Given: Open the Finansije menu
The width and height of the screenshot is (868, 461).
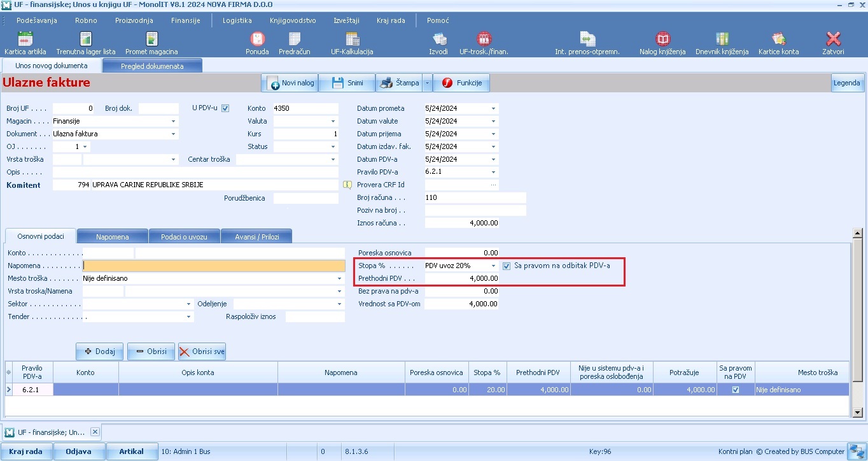Looking at the screenshot, I should tap(186, 20).
